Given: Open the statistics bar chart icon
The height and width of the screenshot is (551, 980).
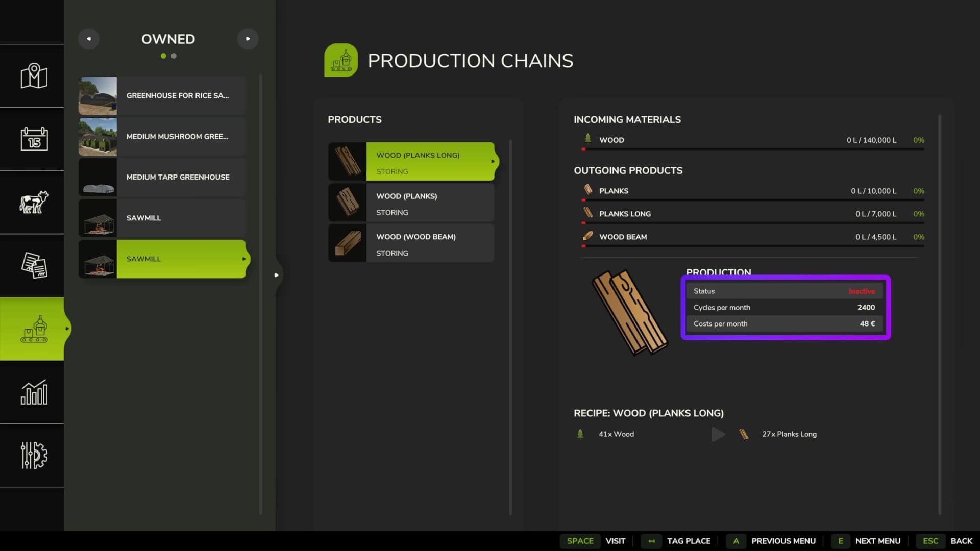Looking at the screenshot, I should point(34,392).
